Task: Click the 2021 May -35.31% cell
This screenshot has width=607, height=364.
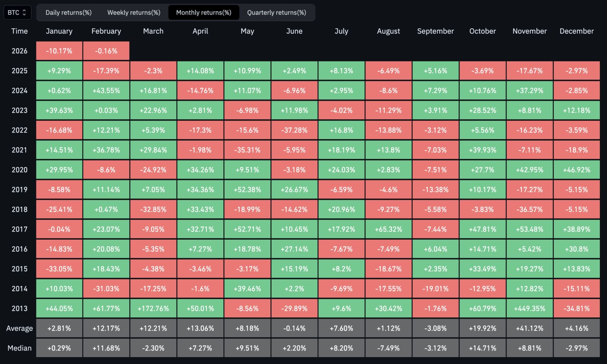Action: pos(247,150)
